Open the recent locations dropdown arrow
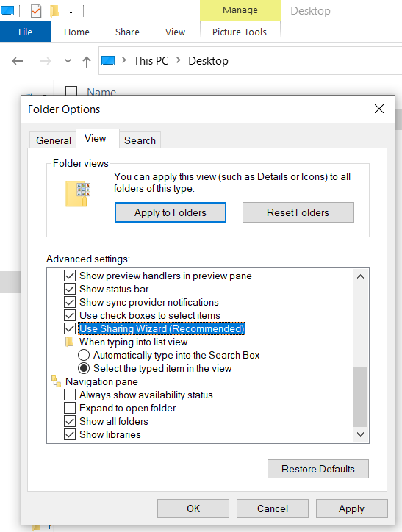Viewport: 402px width, 532px height. pos(68,61)
